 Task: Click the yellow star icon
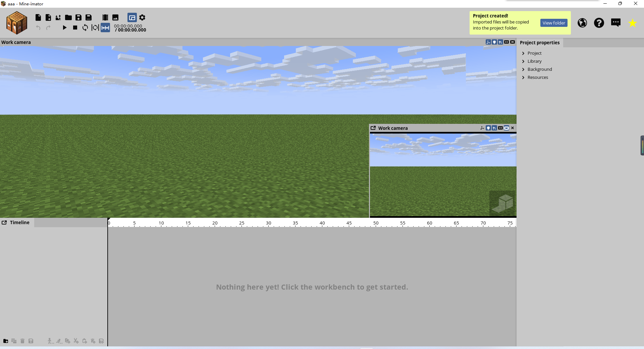[x=633, y=23]
